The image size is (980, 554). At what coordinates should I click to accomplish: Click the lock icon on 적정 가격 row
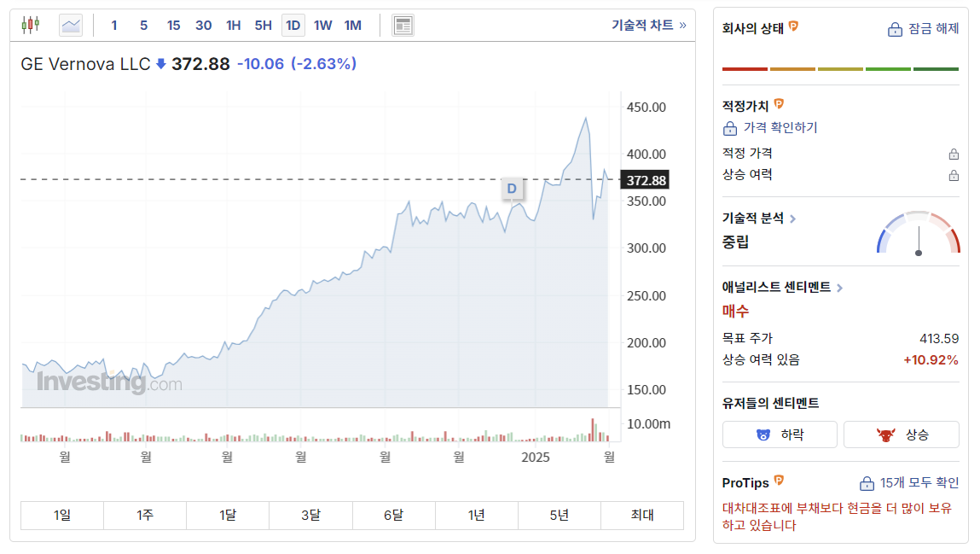(x=954, y=154)
